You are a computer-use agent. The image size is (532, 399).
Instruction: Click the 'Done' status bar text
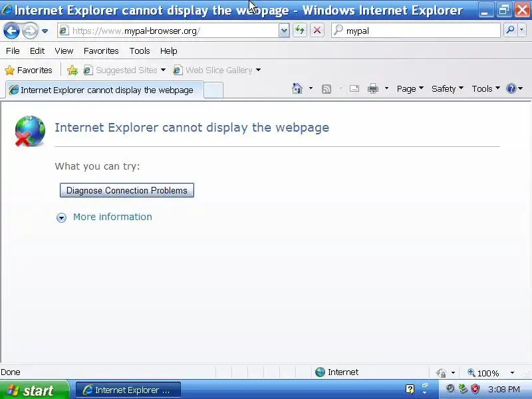[x=11, y=372]
